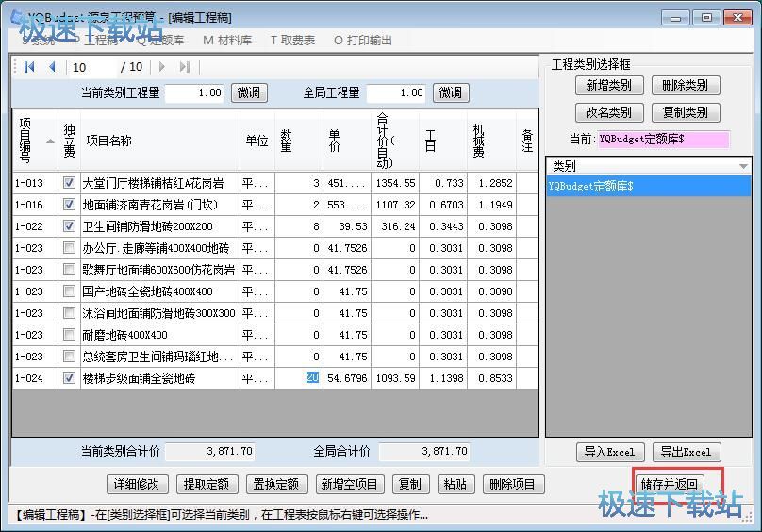Click 当前类别合计价 value 3,871.70
Viewport: 762px width, 532px height.
(210, 451)
